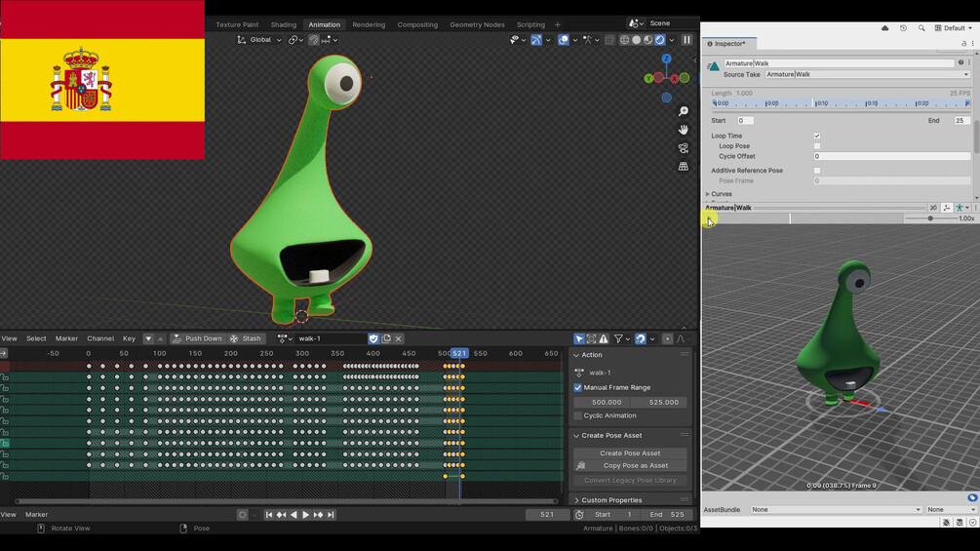980x551 pixels.
Task: Click the blue Z axis on navigation gizmo
Action: click(x=666, y=59)
